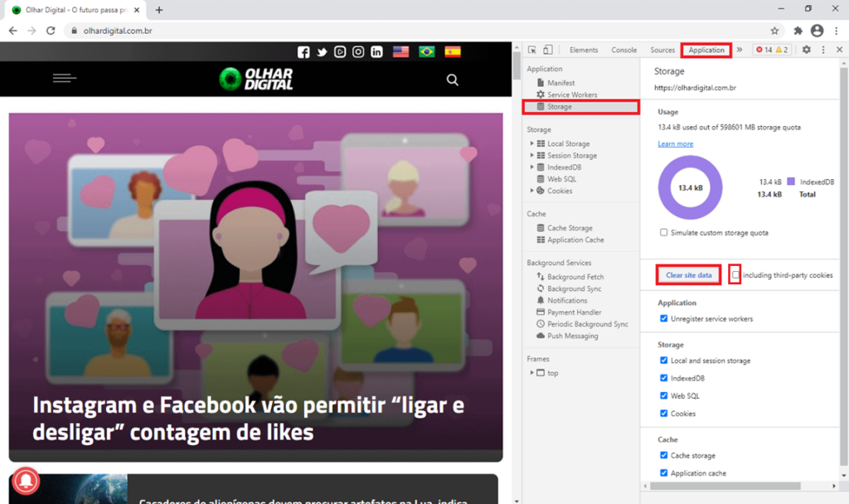Click the red notification bell icon
This screenshot has width=849, height=504.
pyautogui.click(x=26, y=481)
